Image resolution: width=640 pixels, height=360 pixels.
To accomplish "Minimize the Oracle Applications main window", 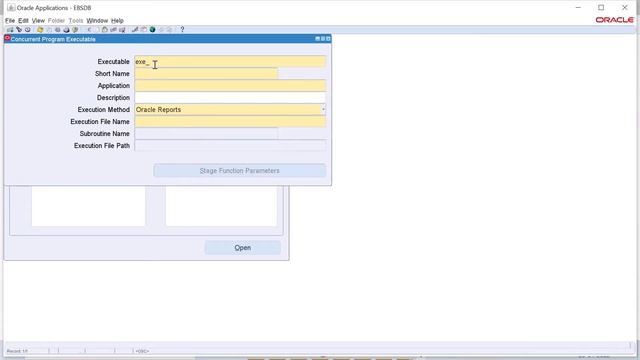I will point(578,8).
